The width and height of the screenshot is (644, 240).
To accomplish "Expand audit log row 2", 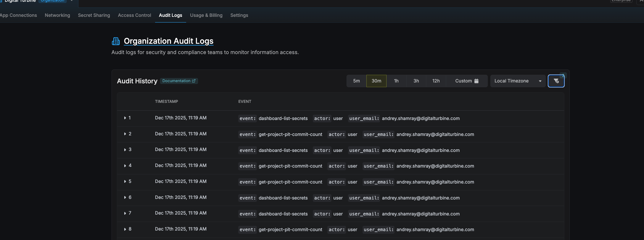I will pyautogui.click(x=125, y=134).
